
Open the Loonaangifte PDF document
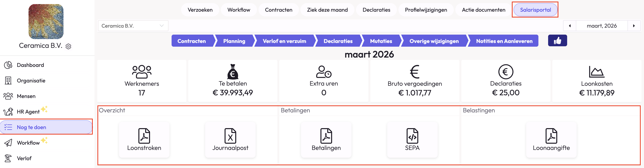point(551,140)
